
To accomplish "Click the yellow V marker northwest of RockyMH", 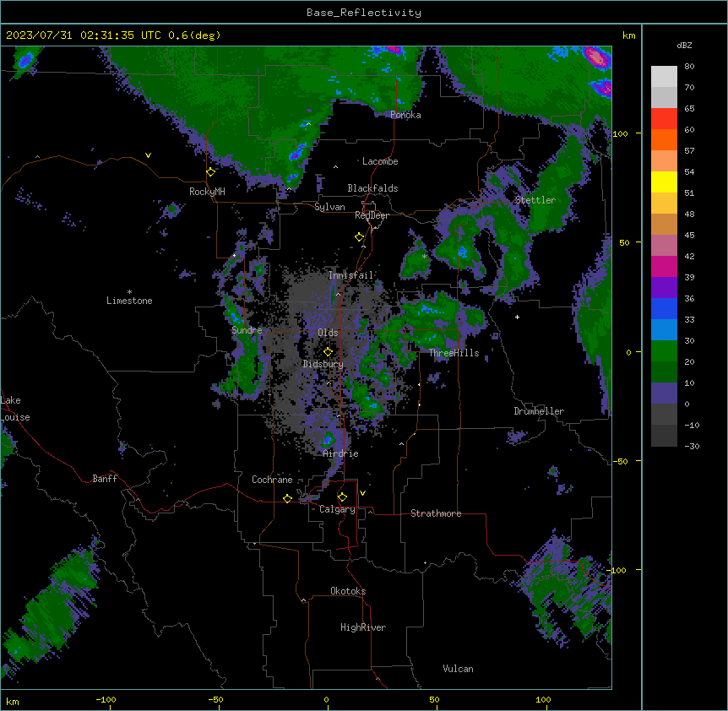I will pos(148,155).
